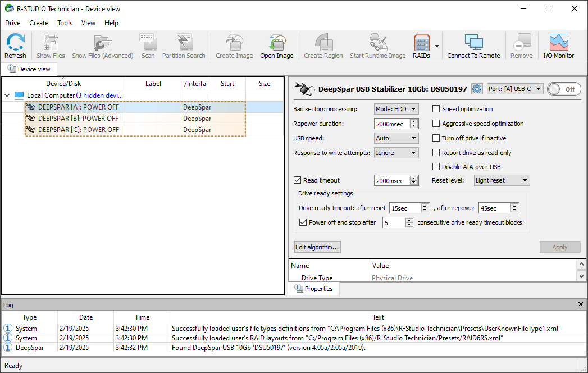Click Repower duration 2000msec field

pos(392,124)
